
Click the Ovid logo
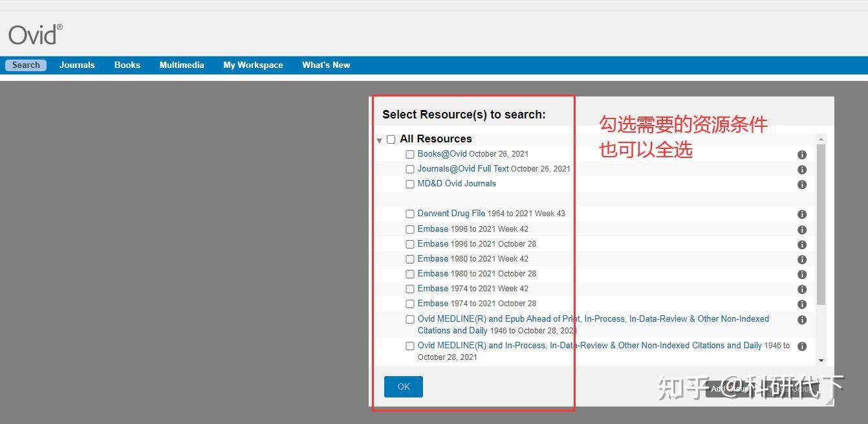pyautogui.click(x=35, y=34)
